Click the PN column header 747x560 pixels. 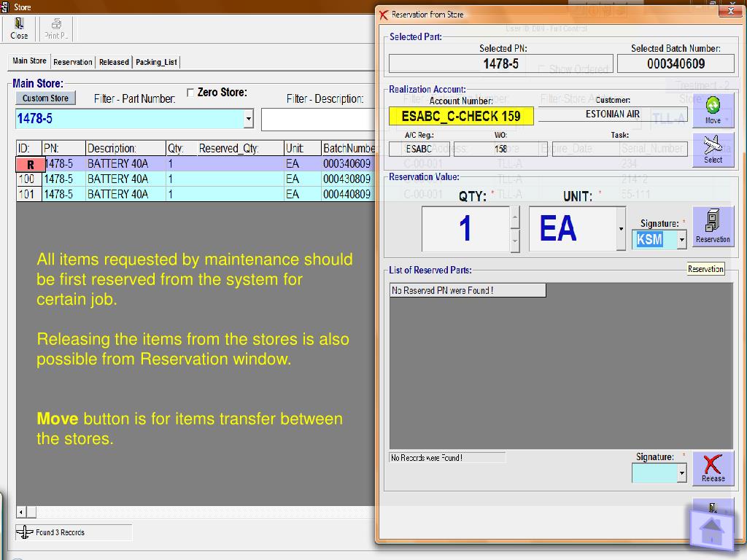pos(64,149)
